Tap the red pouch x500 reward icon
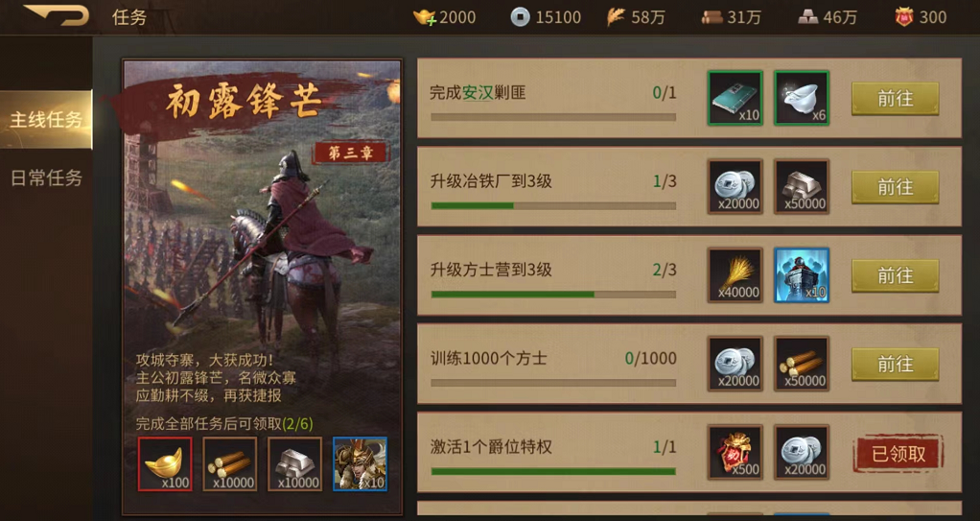980x521 pixels. pyautogui.click(x=735, y=452)
